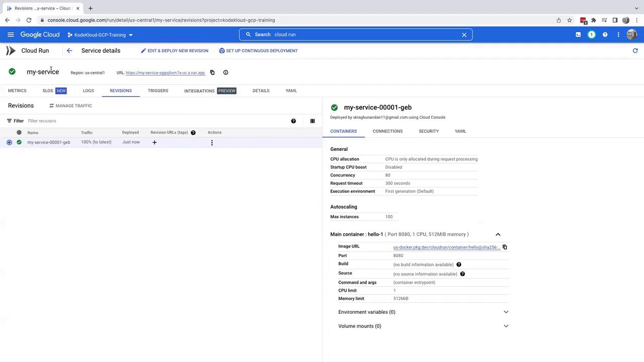The image size is (644, 362).
Task: Click the Filter button in revisions list
Action: pos(15,121)
